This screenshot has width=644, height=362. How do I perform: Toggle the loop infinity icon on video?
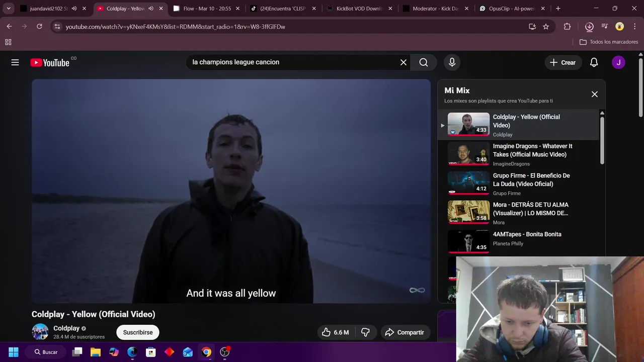[x=417, y=290]
